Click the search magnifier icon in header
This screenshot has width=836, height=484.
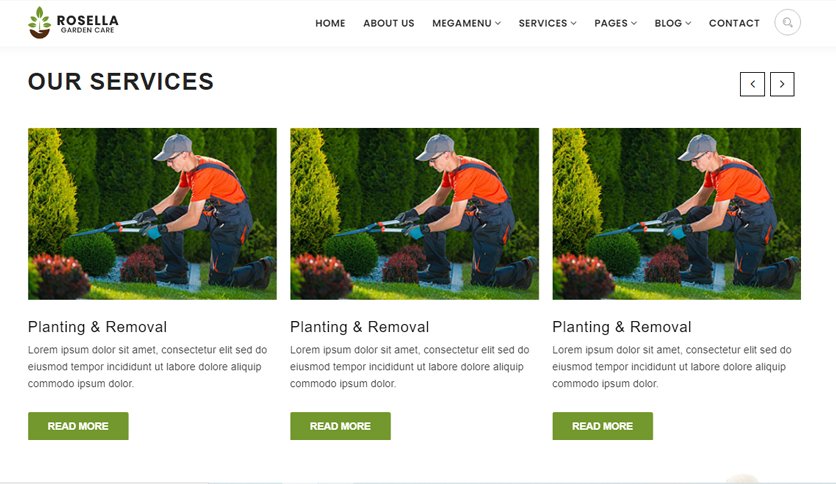787,22
